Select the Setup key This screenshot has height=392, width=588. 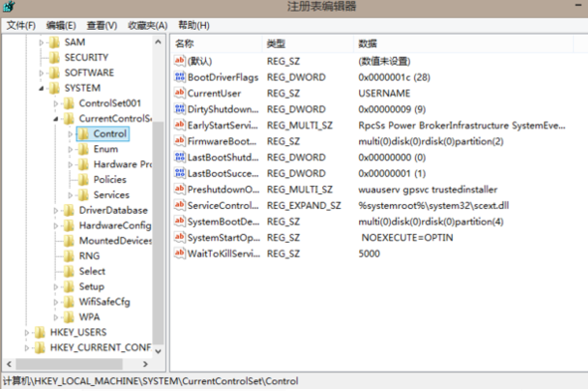92,287
